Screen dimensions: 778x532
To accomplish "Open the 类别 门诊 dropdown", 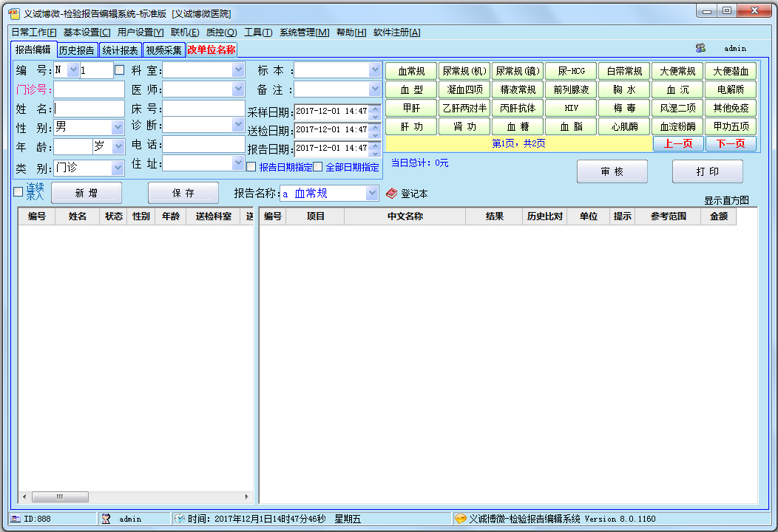I will tap(118, 168).
